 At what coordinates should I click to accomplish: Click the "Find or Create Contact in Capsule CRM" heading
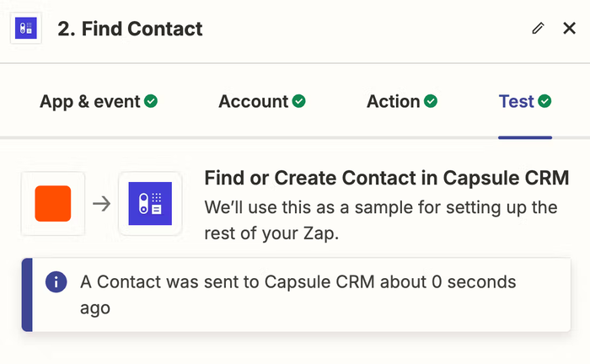coord(387,178)
